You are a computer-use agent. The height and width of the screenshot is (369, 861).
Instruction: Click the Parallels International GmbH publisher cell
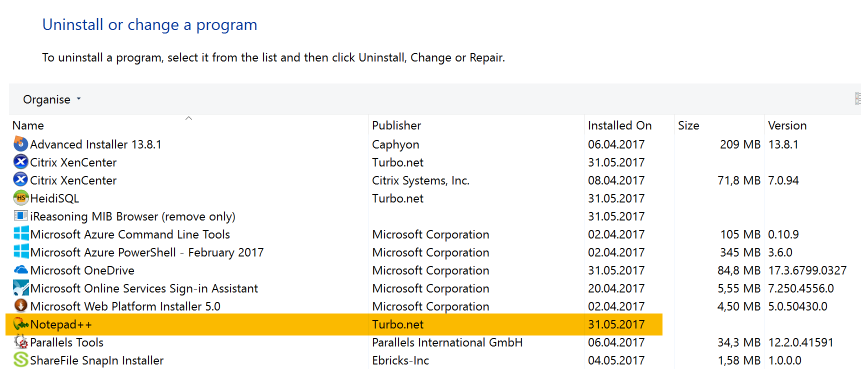pos(447,343)
